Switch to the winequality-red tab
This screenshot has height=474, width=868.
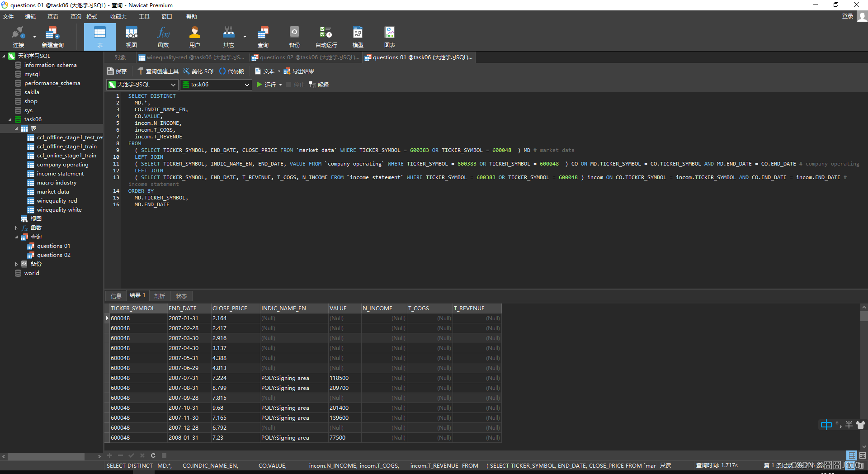[x=191, y=57]
